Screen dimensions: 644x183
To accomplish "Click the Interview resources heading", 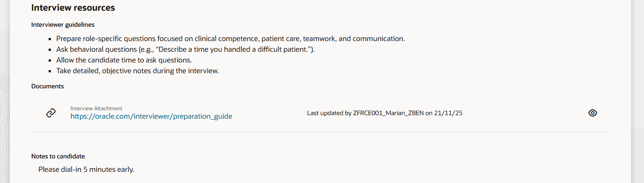I will pos(73,8).
